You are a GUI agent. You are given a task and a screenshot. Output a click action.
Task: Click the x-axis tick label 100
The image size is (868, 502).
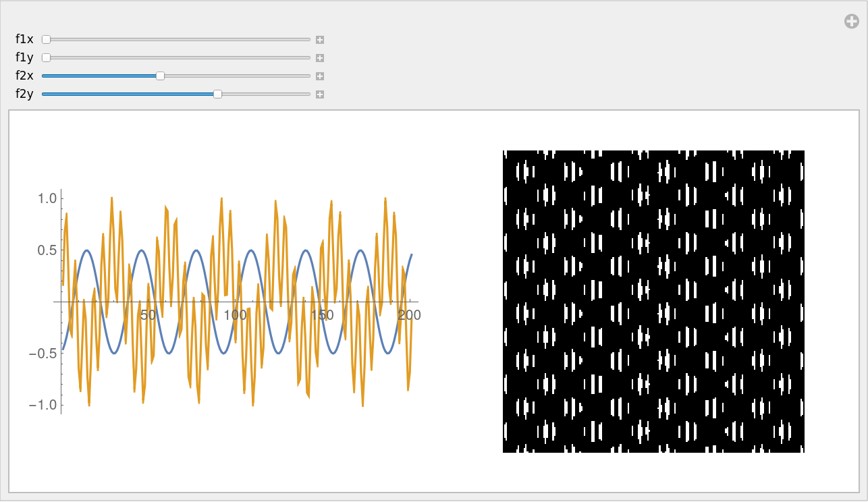click(x=235, y=315)
